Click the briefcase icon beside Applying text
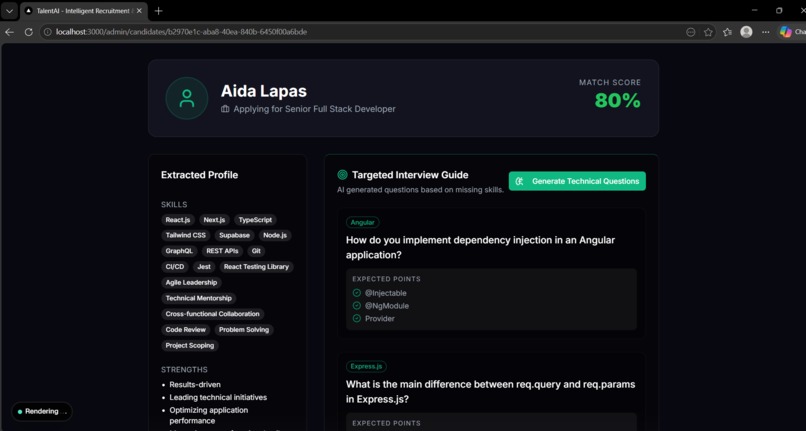The width and height of the screenshot is (806, 431). pos(225,109)
